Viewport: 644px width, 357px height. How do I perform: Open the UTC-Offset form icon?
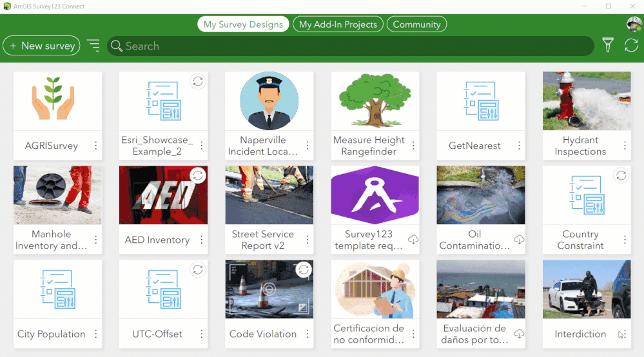[x=164, y=289]
